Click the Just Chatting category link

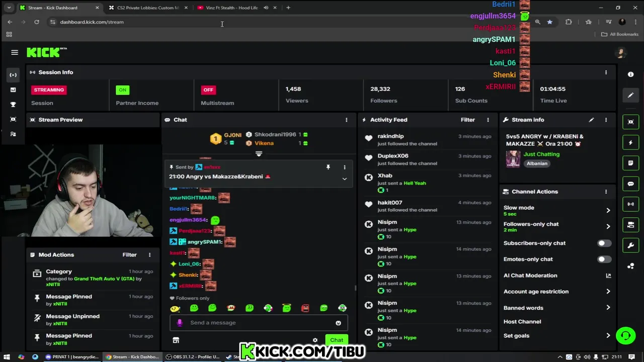(541, 154)
